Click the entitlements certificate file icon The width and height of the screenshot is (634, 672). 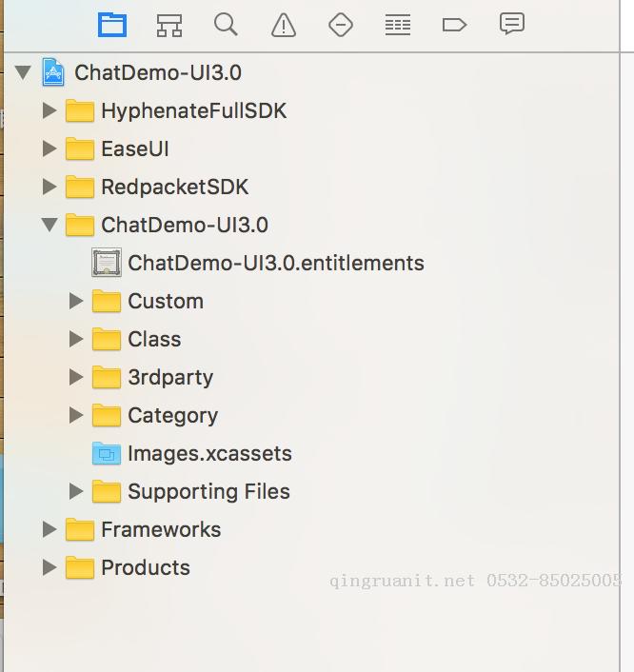pyautogui.click(x=107, y=263)
